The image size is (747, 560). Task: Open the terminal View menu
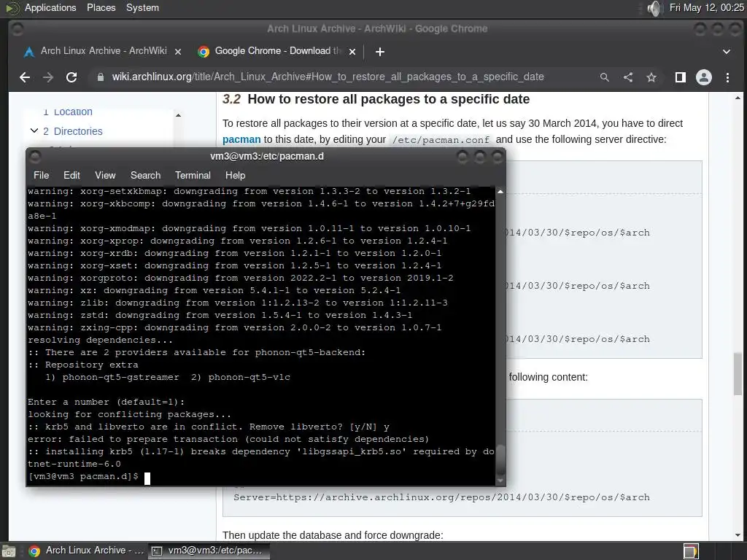105,175
